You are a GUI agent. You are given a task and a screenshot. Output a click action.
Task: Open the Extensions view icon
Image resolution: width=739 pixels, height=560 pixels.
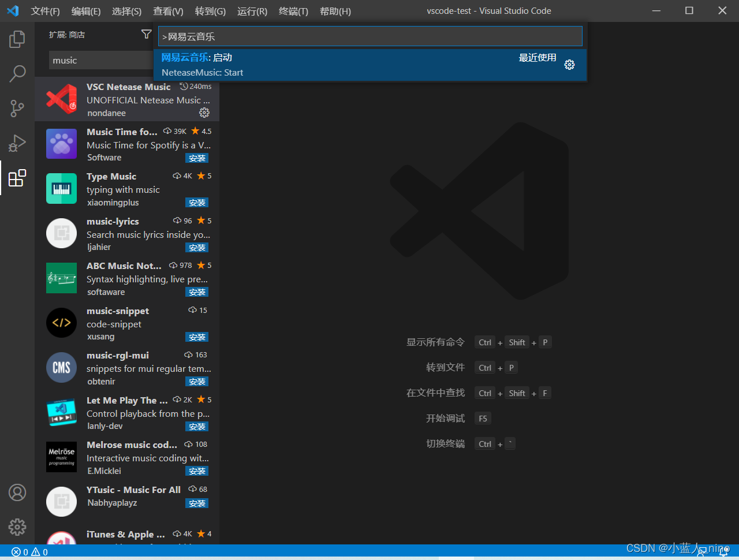tap(17, 178)
